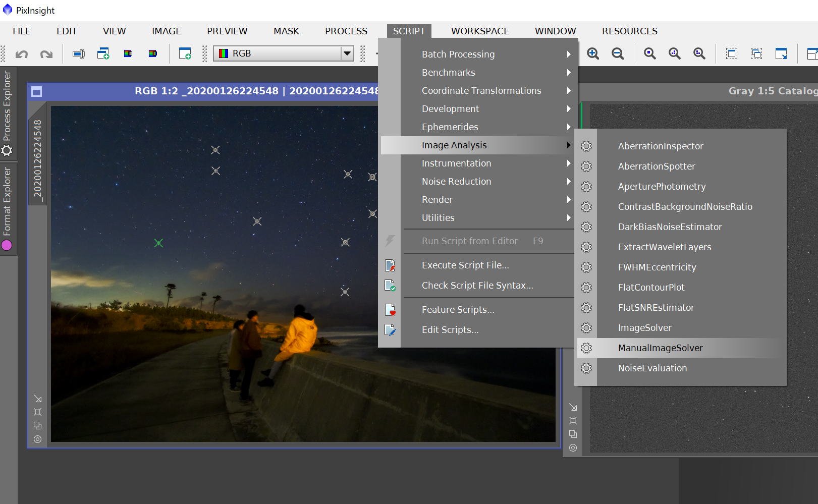Click the image window icon in RGB title bar

click(x=36, y=92)
